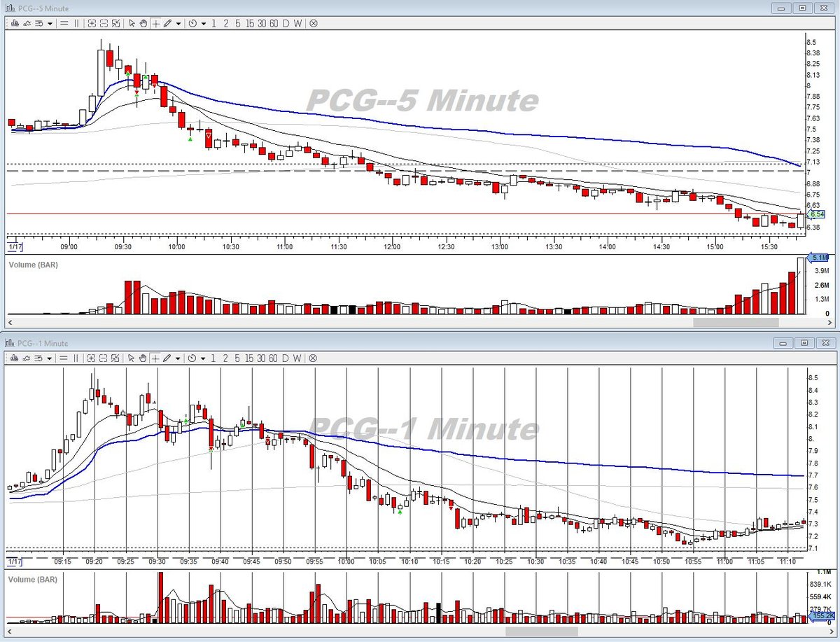
Task: Click zoom-out icon on the 1 Minute chart toolbar
Action: [x=104, y=358]
